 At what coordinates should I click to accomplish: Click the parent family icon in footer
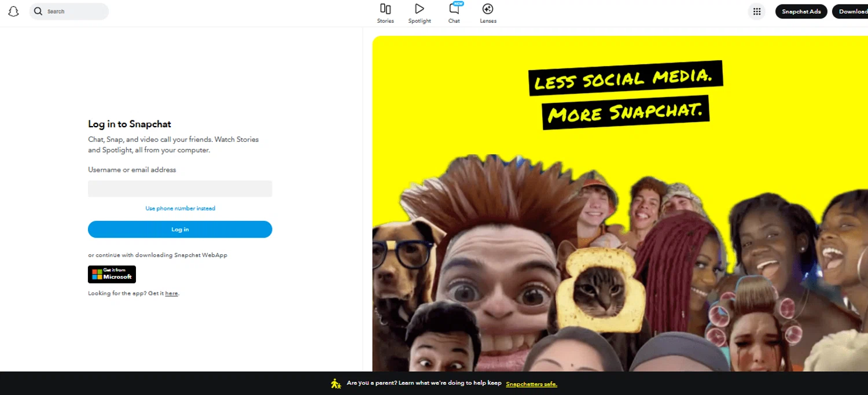336,383
